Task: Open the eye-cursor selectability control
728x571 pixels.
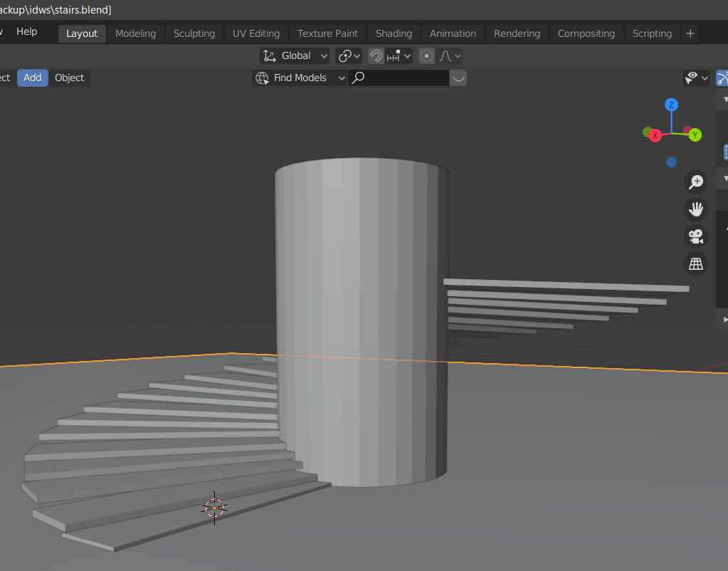Action: [x=691, y=78]
